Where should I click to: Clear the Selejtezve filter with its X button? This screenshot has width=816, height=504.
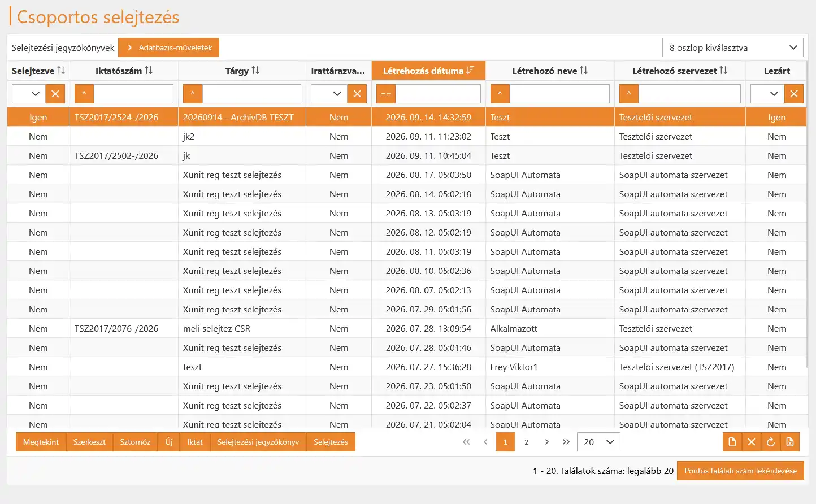pos(55,94)
